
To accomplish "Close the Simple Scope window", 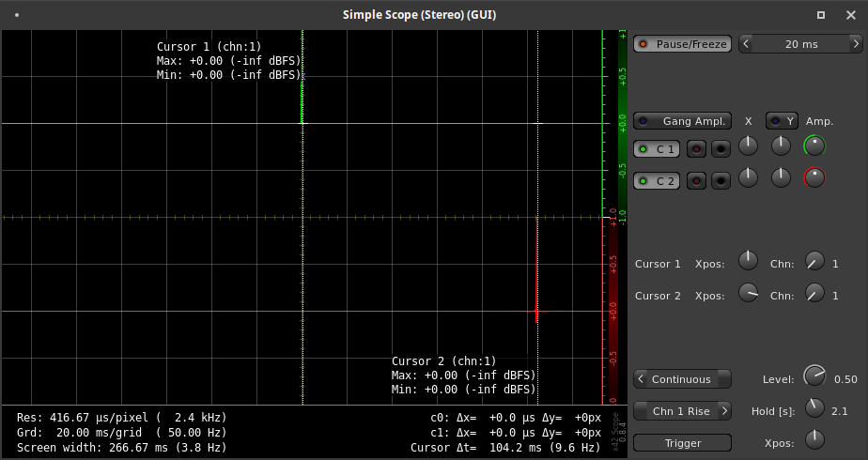I will [851, 15].
